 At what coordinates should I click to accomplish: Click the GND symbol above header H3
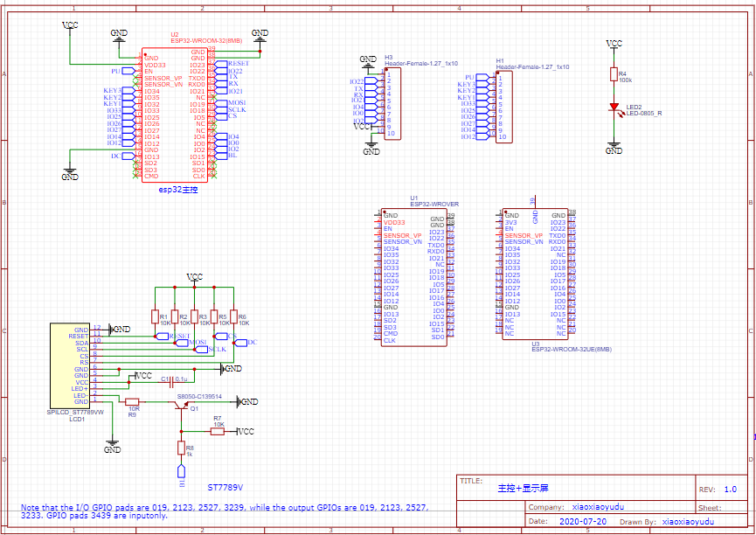point(368,61)
